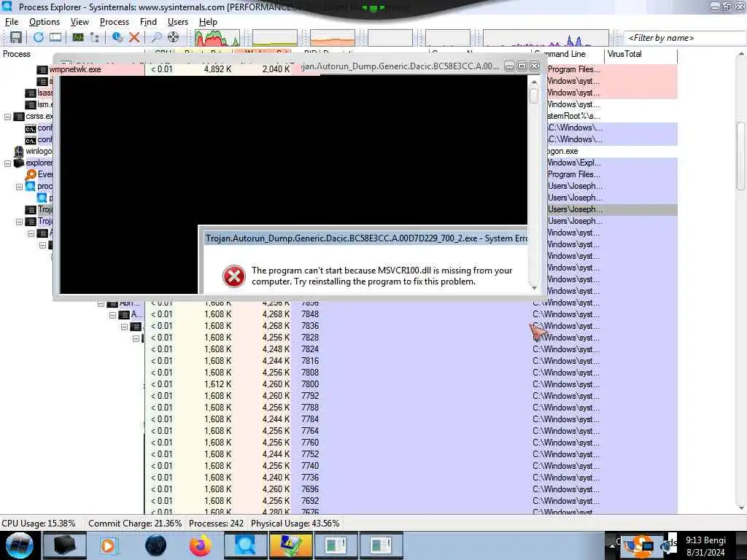
Task: Open the Windows Media Player taskbar icon
Action: pos(108,545)
